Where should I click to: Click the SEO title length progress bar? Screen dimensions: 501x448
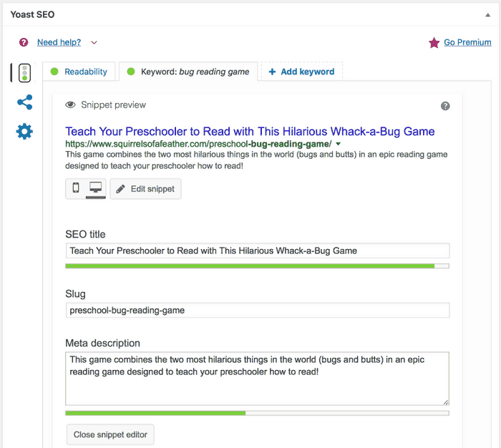click(257, 266)
